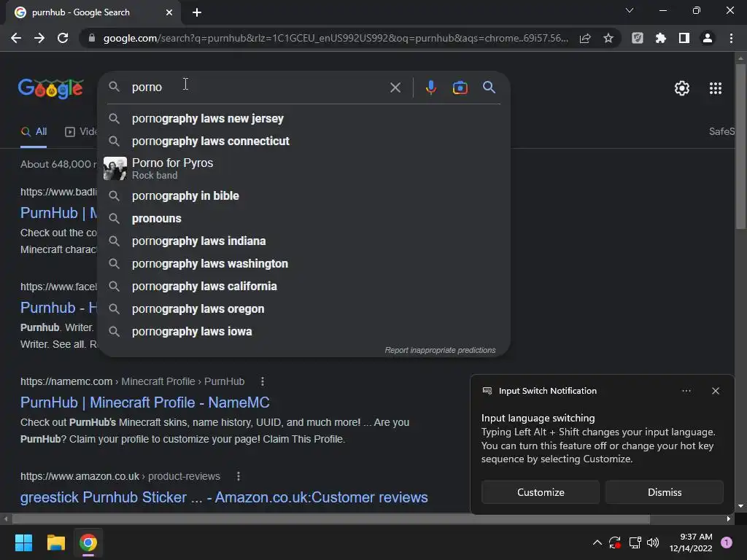This screenshot has height=560, width=747.
Task: Choose the pronouns suggestion
Action: tap(304, 219)
